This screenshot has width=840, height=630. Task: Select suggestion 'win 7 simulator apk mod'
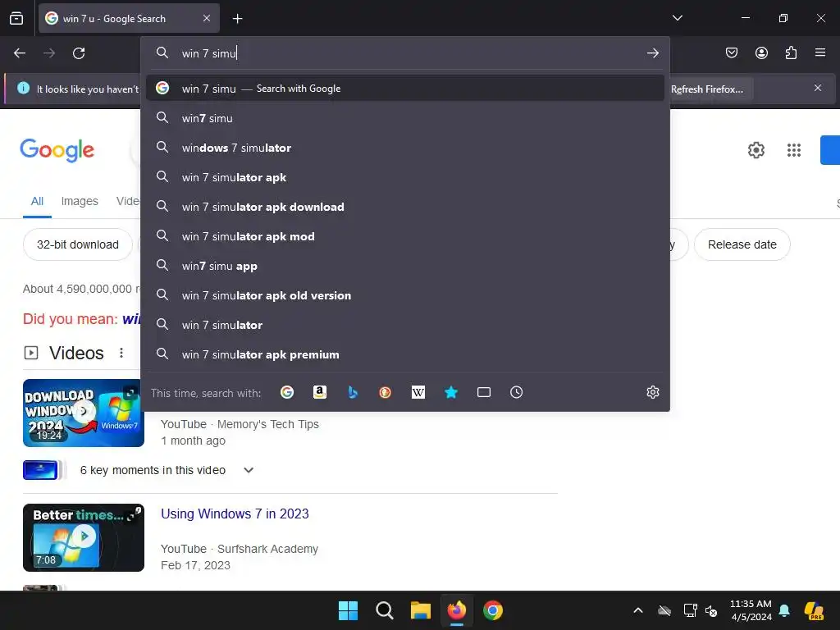tap(405, 235)
